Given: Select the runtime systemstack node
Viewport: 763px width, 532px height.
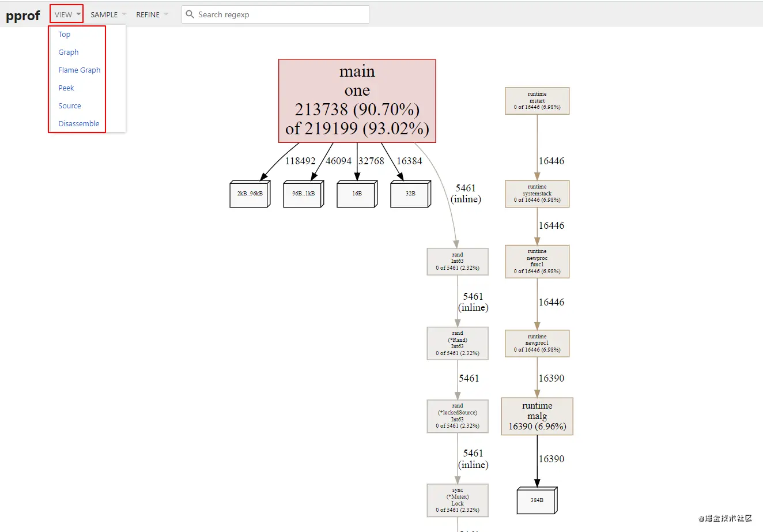Looking at the screenshot, I should pos(537,194).
